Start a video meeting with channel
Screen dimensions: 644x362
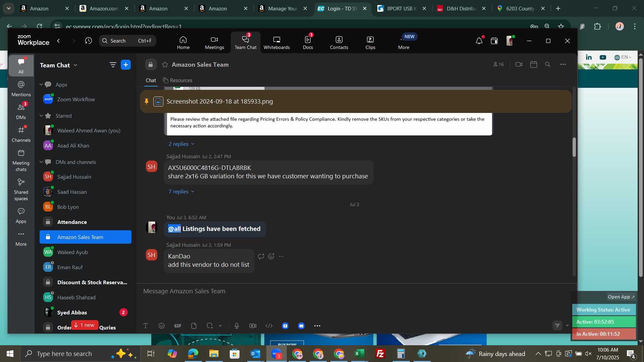tap(519, 64)
